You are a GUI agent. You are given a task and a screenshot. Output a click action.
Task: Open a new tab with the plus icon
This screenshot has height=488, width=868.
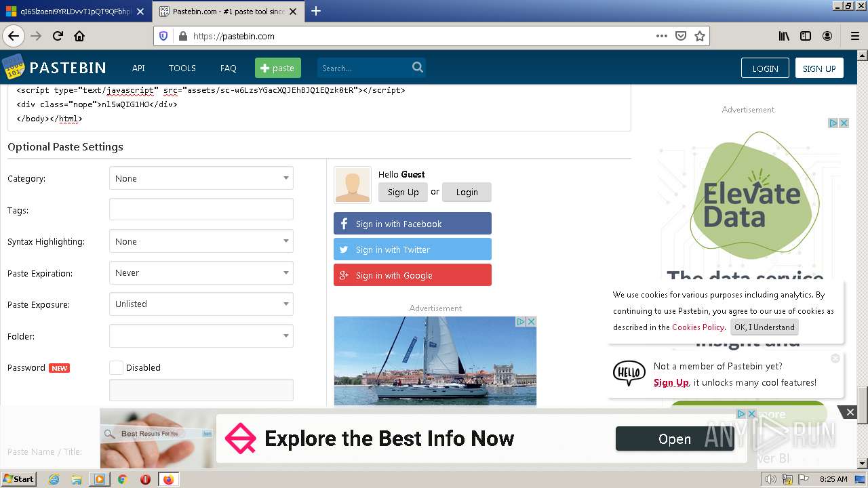(x=316, y=11)
